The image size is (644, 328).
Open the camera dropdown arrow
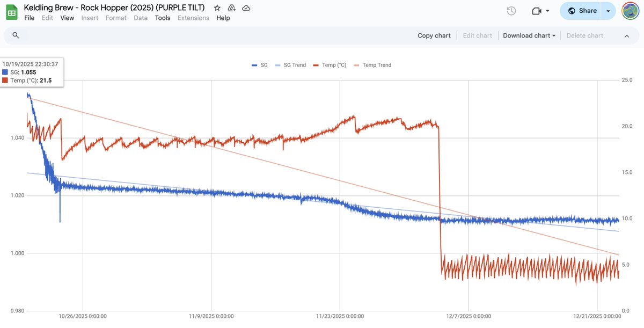[547, 11]
